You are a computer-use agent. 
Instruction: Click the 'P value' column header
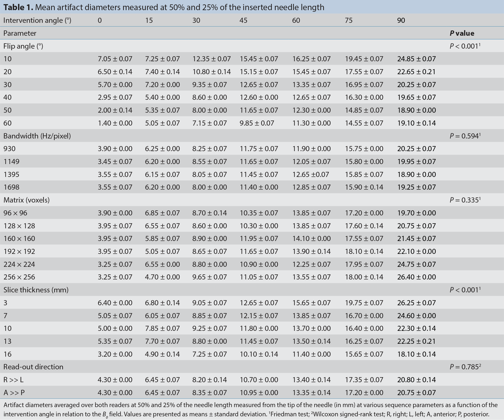point(462,33)
